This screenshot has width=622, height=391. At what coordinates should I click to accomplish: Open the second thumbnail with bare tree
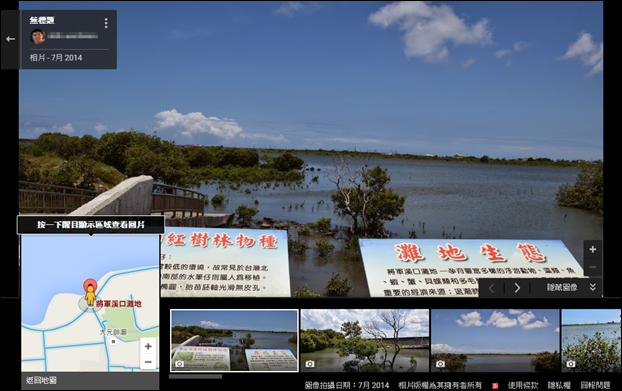point(365,341)
